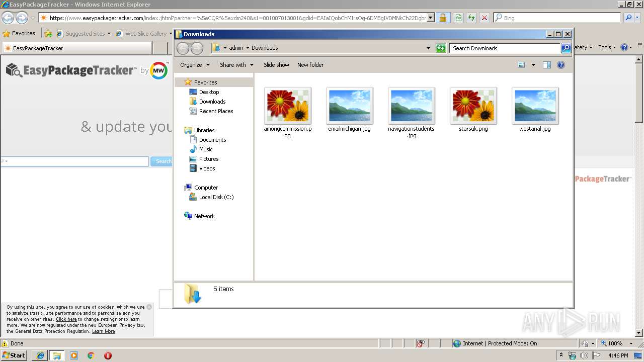Viewport: 644px width, 362px height.
Task: Open amongcommission.png thumbnail
Action: 288,106
